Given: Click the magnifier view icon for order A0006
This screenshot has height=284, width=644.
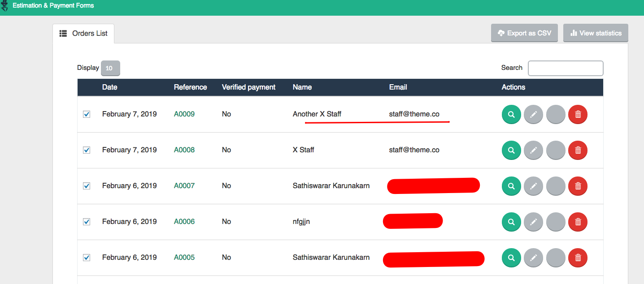Looking at the screenshot, I should [x=511, y=222].
